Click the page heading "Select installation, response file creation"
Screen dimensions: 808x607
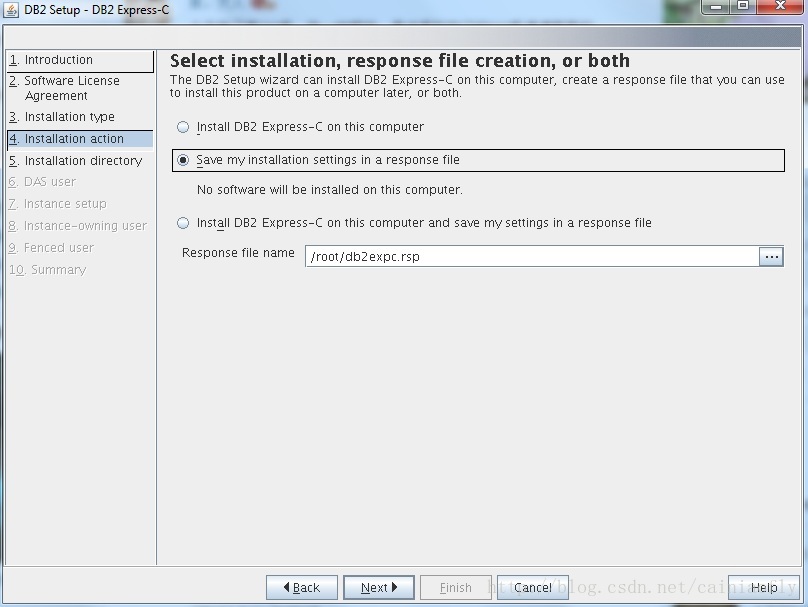coord(400,61)
